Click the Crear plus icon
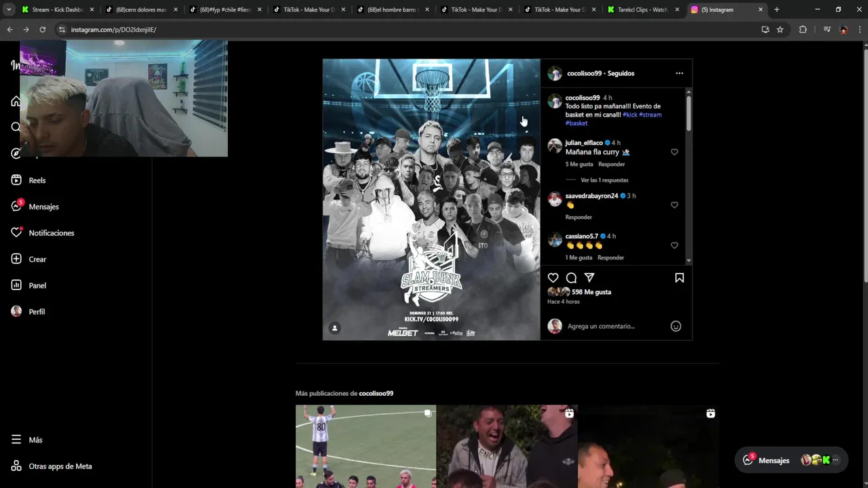Image resolution: width=868 pixels, height=488 pixels. (16, 259)
